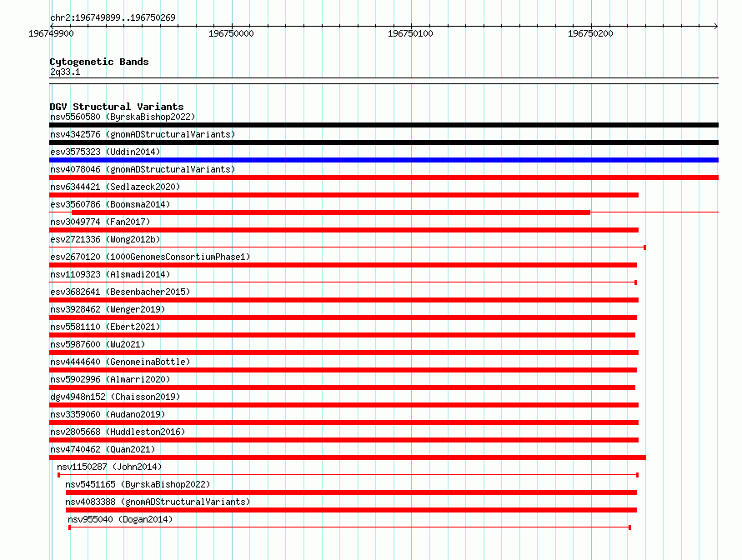This screenshot has height=560, width=742.
Task: Click red bar under nsv4083388
Action: [351, 510]
